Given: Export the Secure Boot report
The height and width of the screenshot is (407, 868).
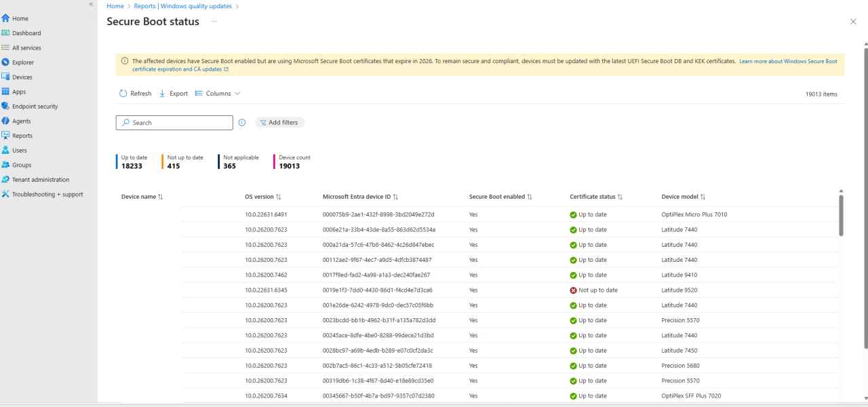Looking at the screenshot, I should pyautogui.click(x=174, y=94).
